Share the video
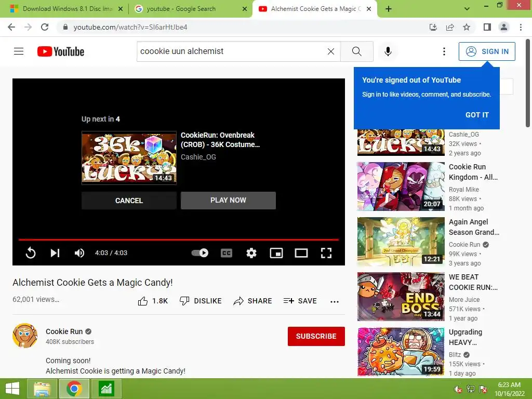 coord(253,301)
